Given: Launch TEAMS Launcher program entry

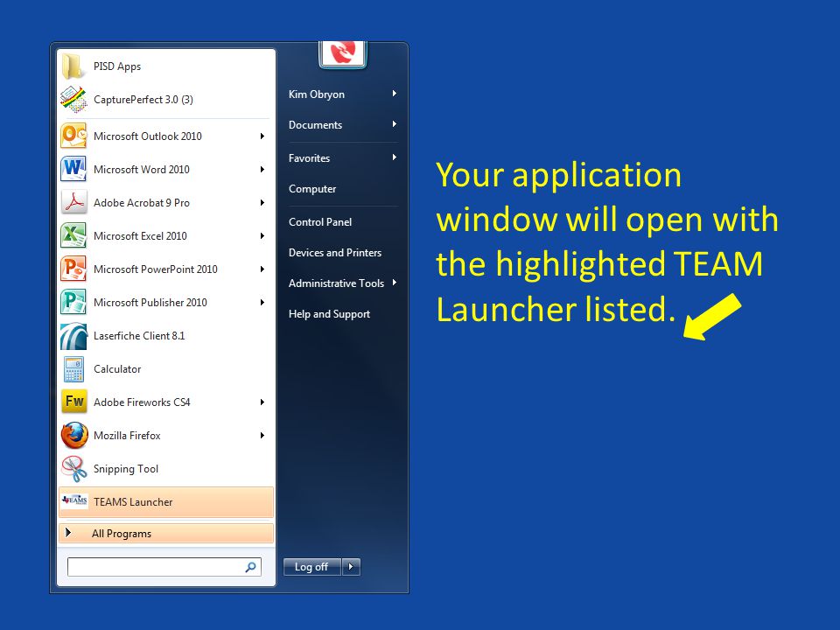Looking at the screenshot, I should click(166, 502).
